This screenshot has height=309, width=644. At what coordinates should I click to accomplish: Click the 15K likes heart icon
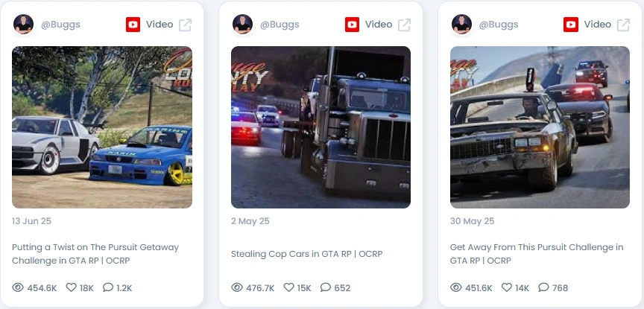point(288,287)
